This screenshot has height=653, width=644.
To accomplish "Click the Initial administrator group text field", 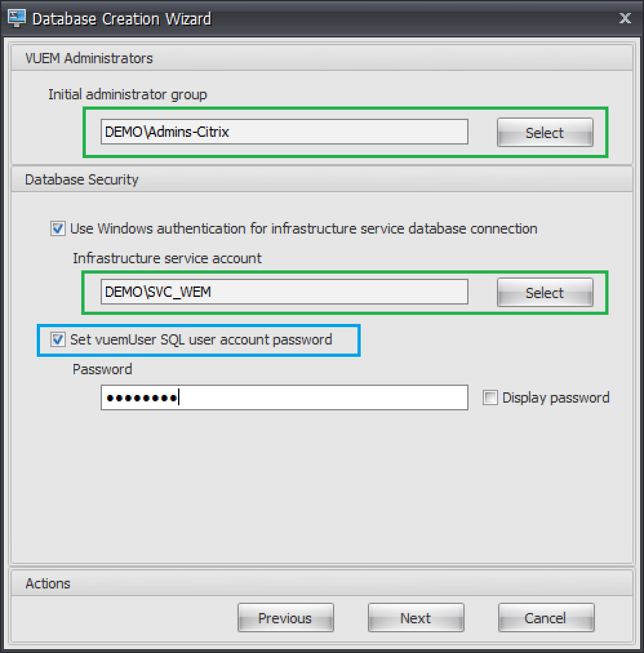I will pos(284,132).
